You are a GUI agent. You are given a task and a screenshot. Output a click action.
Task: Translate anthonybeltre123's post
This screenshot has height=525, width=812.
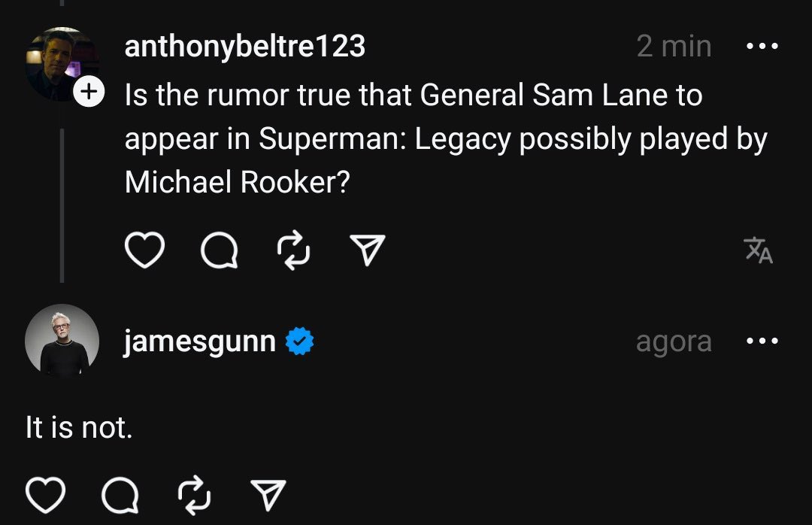758,250
